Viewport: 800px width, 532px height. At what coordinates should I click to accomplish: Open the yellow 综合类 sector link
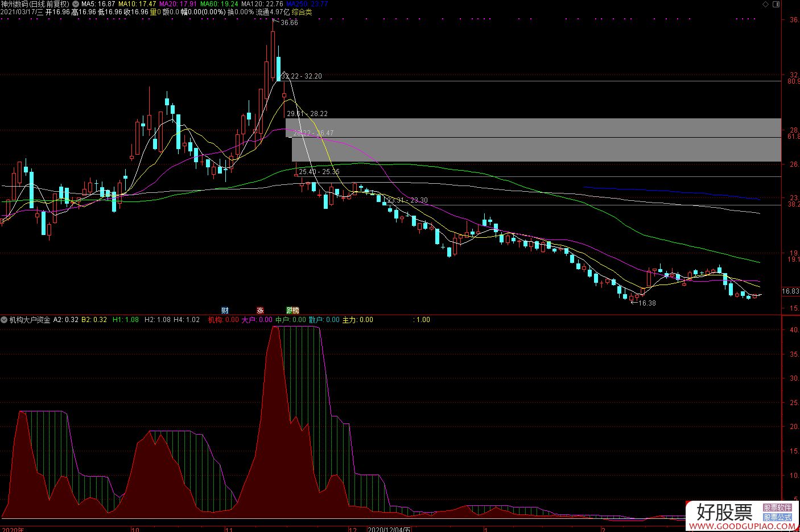302,12
